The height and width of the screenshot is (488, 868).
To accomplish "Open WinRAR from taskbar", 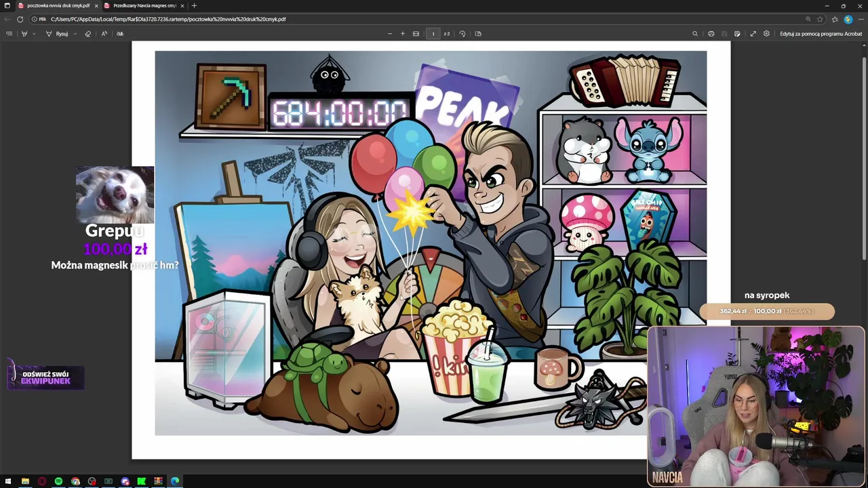I will 158,481.
